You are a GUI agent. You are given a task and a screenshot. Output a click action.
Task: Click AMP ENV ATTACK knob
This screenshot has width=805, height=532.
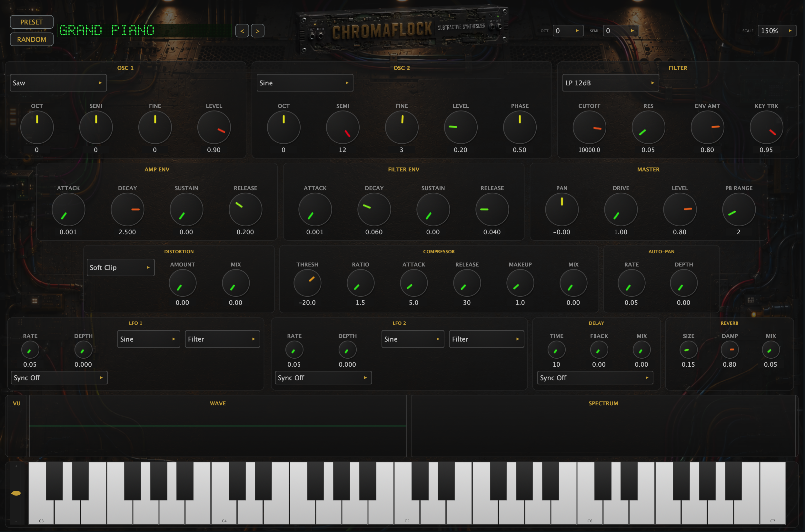coord(68,210)
